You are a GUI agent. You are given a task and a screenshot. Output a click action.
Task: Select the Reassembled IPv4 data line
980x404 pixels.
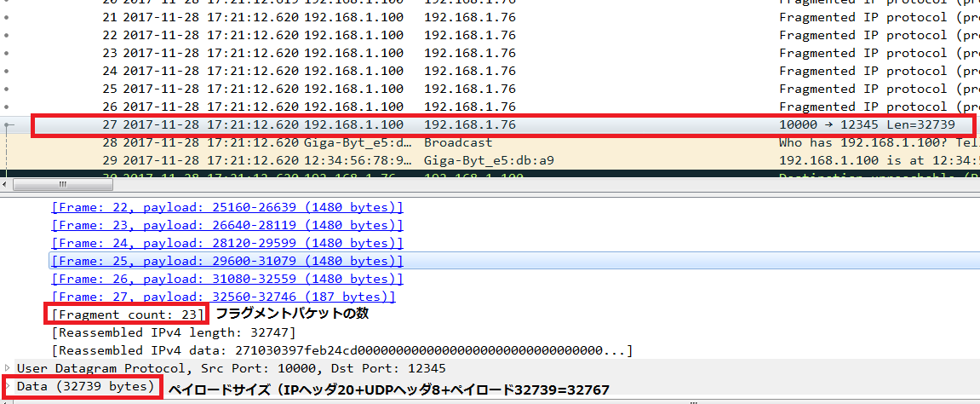[x=341, y=350]
